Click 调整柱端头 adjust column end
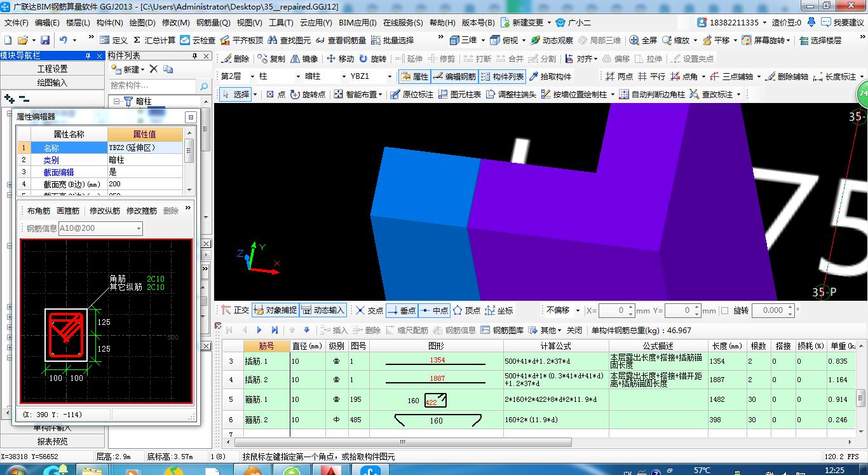Screen dimensions: 868x475 pos(511,94)
